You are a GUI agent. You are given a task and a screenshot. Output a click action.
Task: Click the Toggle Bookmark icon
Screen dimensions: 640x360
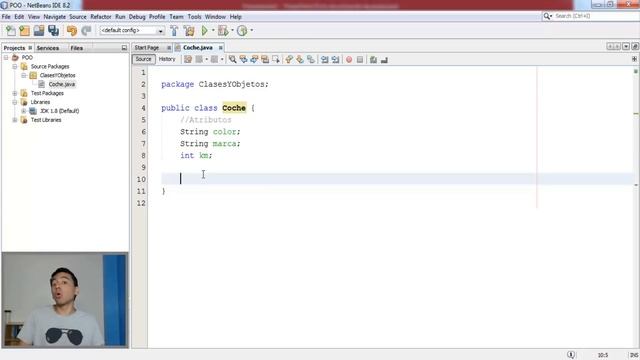[x=311, y=60]
